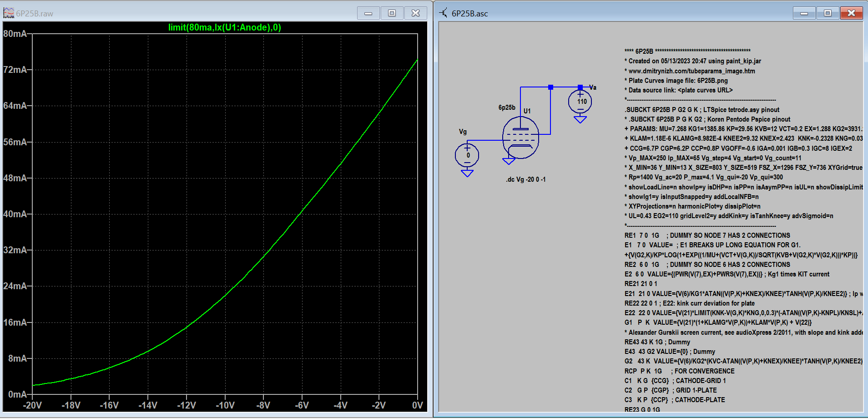Click the green trace label limit(80ma,Ix(U1:Anode),0)
The width and height of the screenshot is (868, 419).
click(x=225, y=27)
